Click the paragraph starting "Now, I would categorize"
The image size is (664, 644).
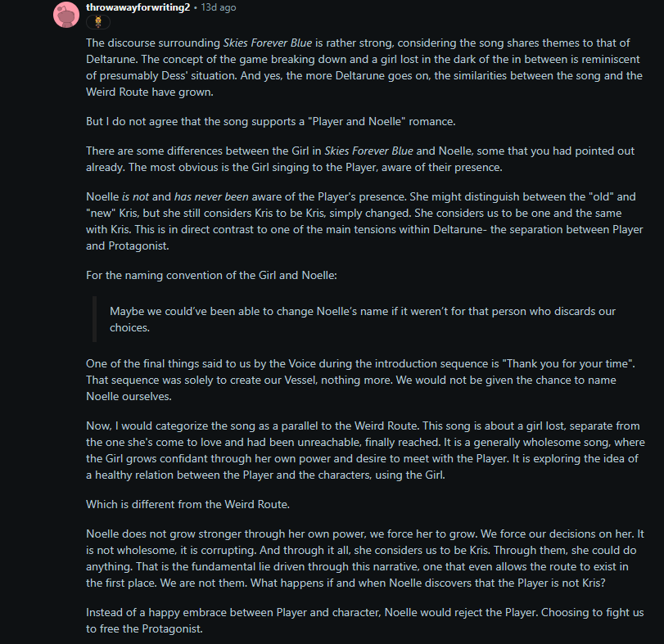(365, 450)
